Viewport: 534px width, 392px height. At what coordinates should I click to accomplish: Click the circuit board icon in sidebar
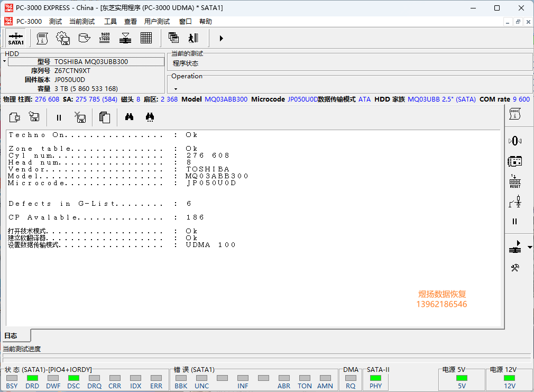[515, 161]
